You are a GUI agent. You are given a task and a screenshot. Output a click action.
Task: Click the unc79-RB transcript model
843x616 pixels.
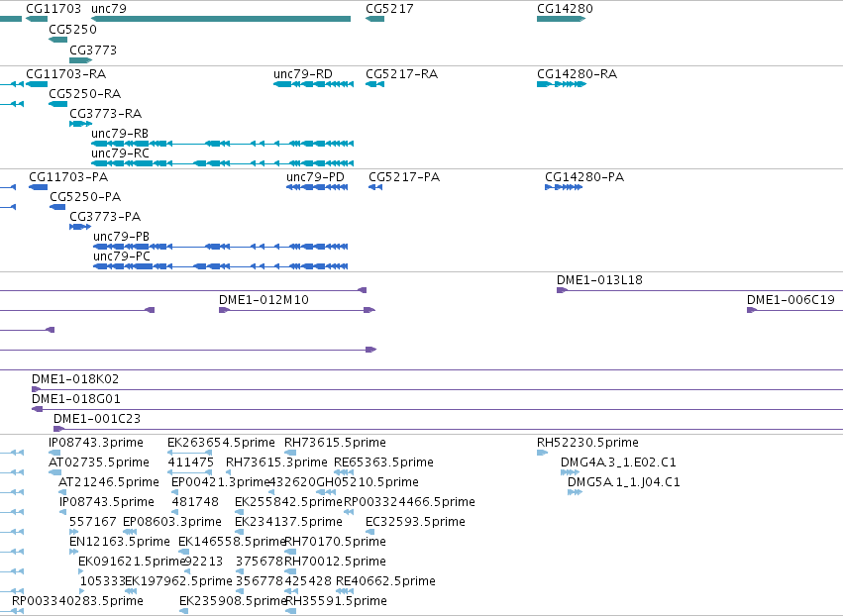click(223, 144)
